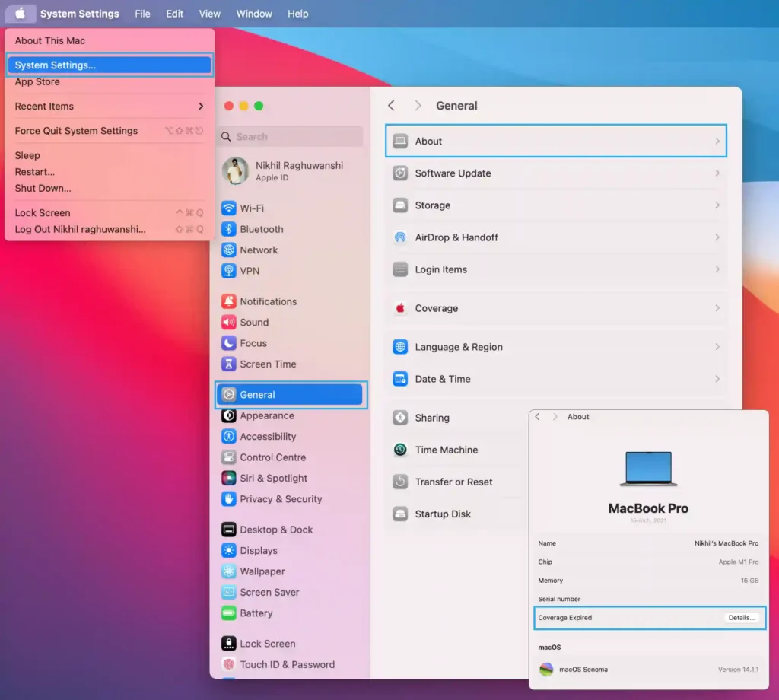Open Network globe icon in sidebar
The image size is (779, 700).
pos(228,250)
